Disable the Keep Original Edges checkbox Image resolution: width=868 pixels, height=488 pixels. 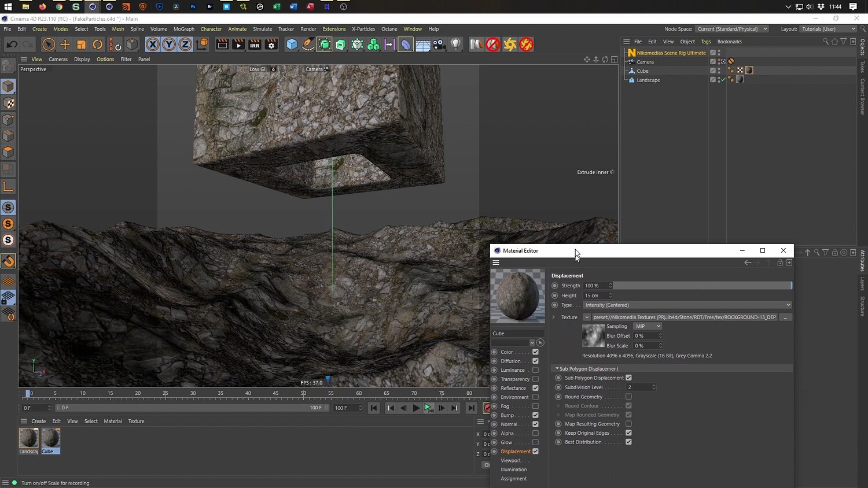pyautogui.click(x=628, y=433)
